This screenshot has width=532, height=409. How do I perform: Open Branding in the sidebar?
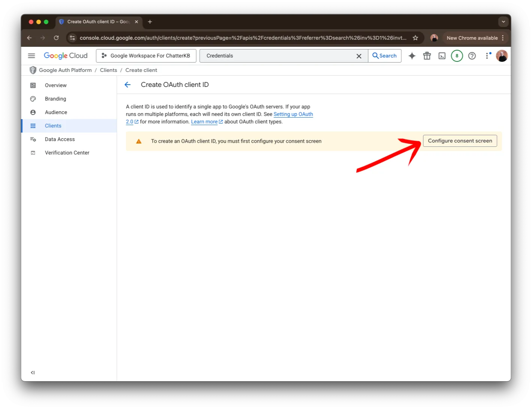(69, 99)
